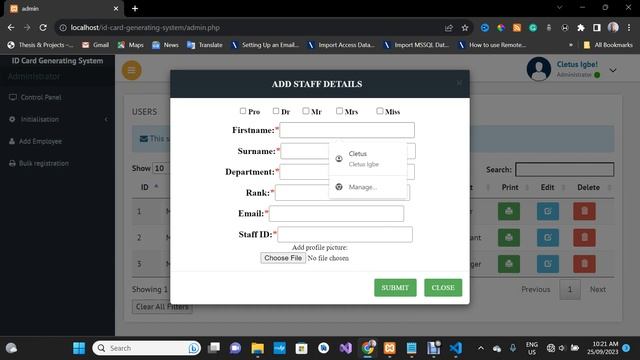Click blue Edit icon in row 3
Image resolution: width=640 pixels, height=360 pixels.
pyautogui.click(x=548, y=264)
